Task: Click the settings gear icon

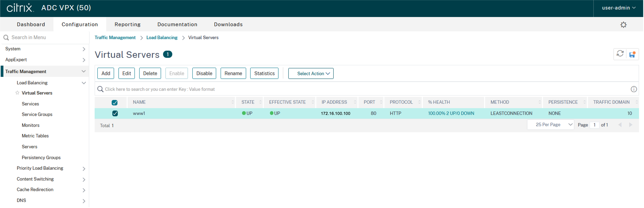Action: (x=623, y=25)
